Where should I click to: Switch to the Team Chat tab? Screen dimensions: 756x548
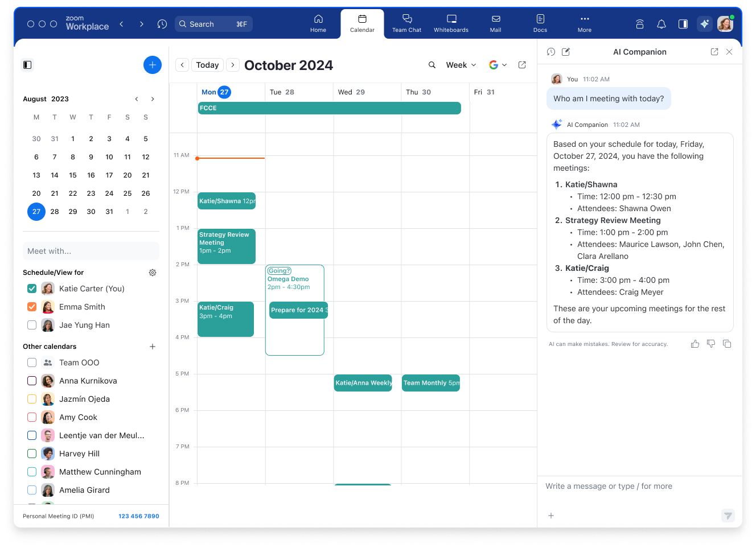pyautogui.click(x=406, y=23)
